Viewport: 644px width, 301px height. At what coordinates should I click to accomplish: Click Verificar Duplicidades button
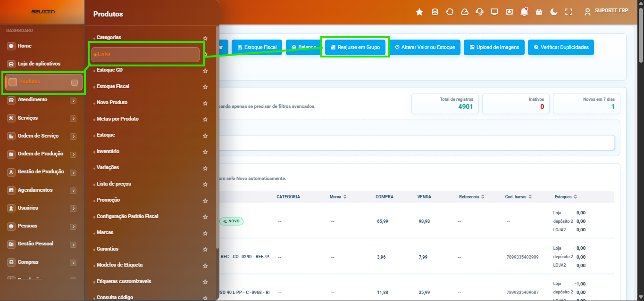pos(561,47)
